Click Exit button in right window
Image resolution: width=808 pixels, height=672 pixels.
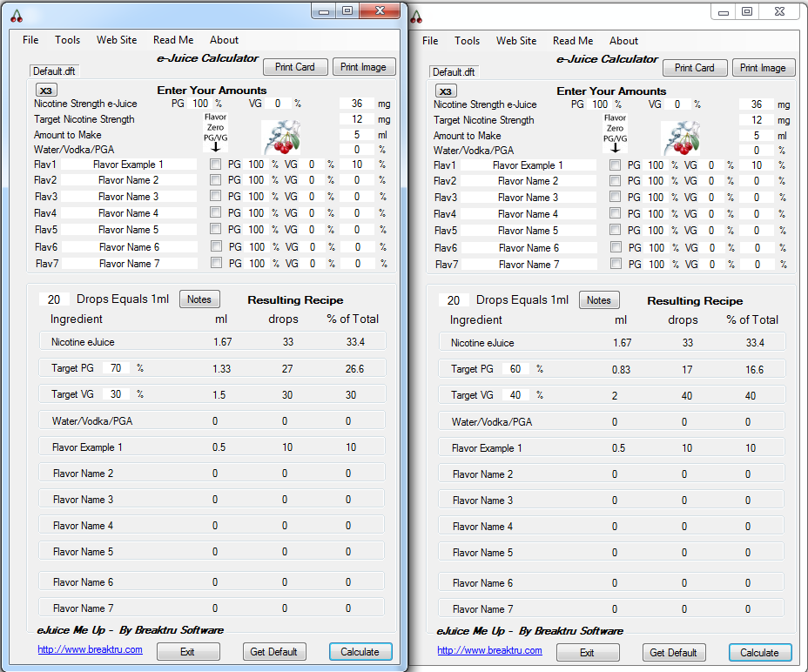coord(588,653)
